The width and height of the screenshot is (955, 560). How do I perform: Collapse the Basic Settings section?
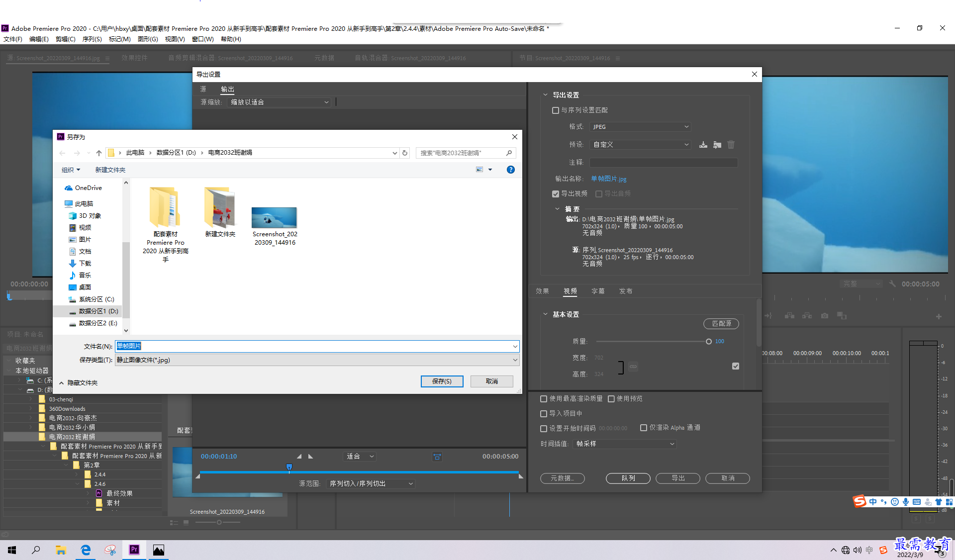click(545, 314)
